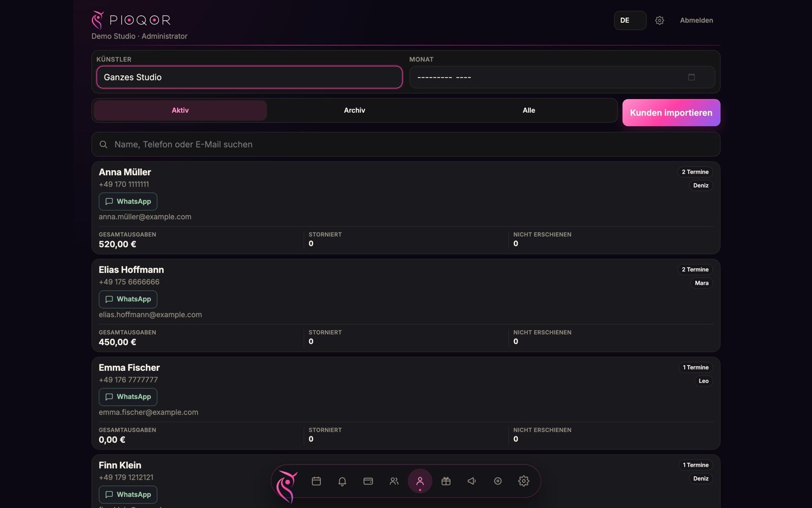The height and width of the screenshot is (508, 812).
Task: Focus the name, phone or email search field
Action: click(406, 145)
